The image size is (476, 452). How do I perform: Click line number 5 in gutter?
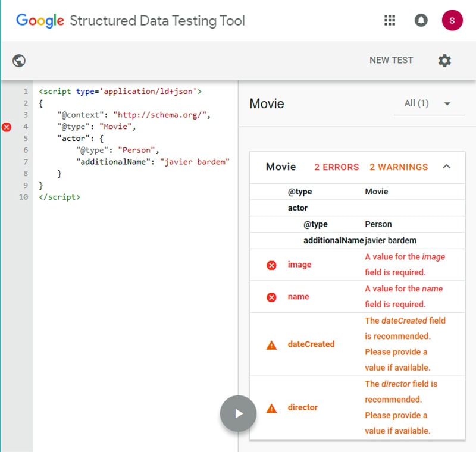click(26, 139)
